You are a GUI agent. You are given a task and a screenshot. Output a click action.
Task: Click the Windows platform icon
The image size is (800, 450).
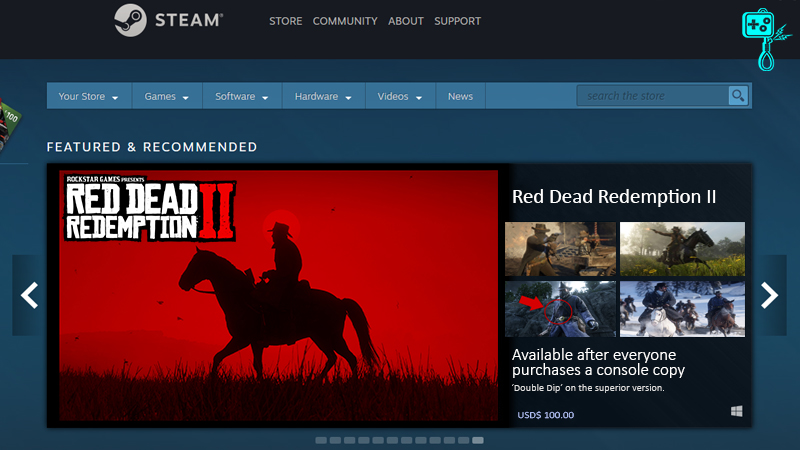click(736, 411)
